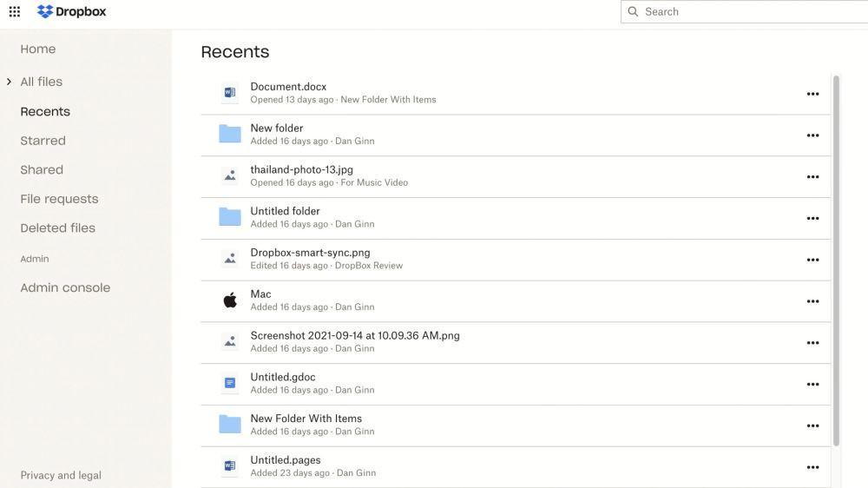Open more options for Document.docx
Viewport: 868px width, 488px height.
(x=812, y=94)
